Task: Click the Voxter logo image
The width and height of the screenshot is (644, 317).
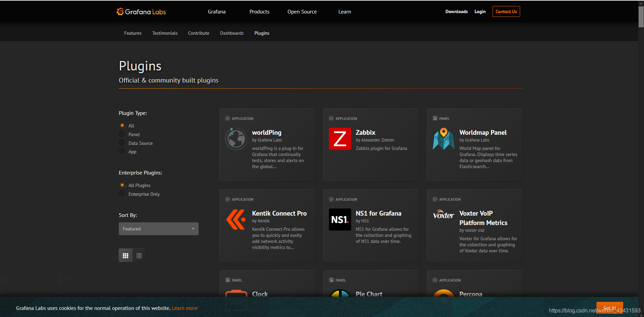Action: click(x=443, y=215)
